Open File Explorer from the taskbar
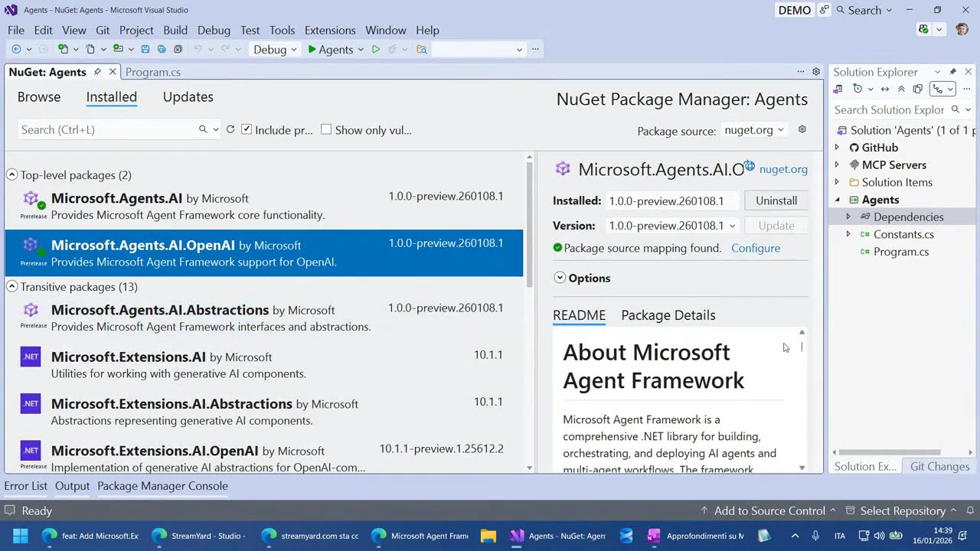 coord(488,536)
